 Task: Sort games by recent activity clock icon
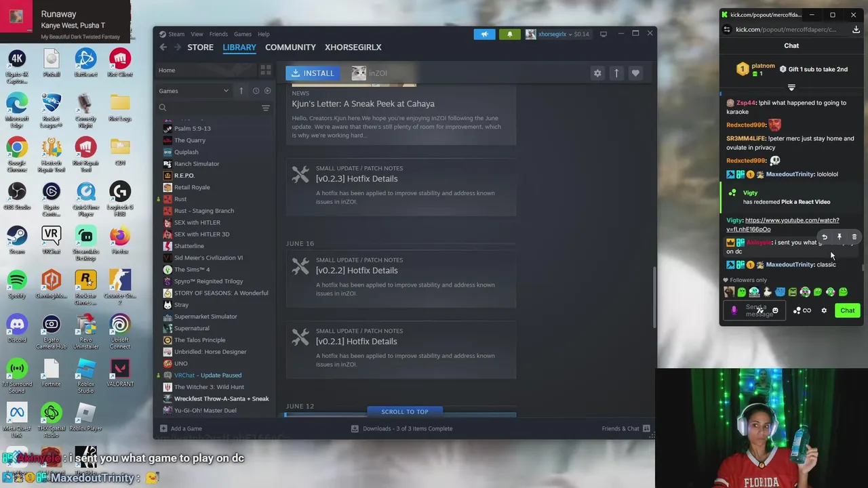pyautogui.click(x=256, y=91)
